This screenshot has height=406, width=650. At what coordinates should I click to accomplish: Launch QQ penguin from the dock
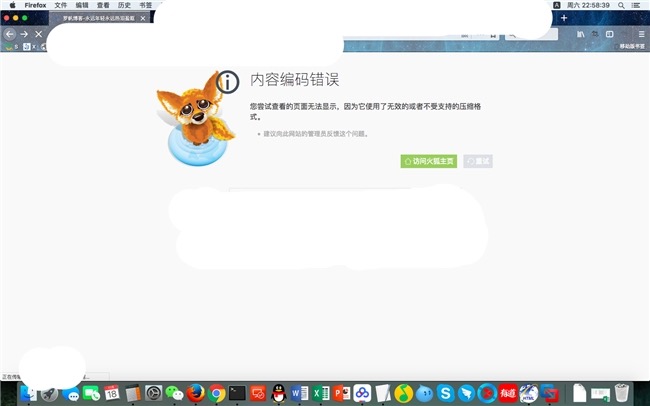tap(279, 393)
